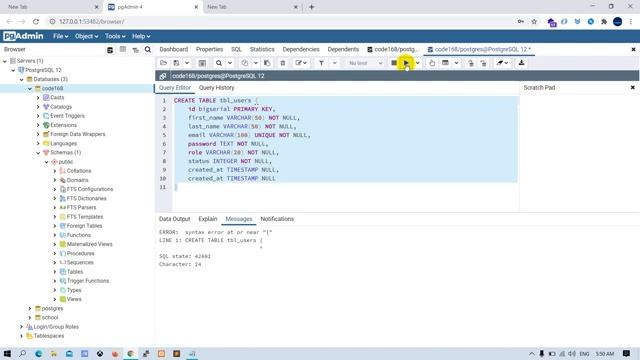Select Tablespaces in the tree
This screenshot has height=360, width=640.
(x=49, y=336)
